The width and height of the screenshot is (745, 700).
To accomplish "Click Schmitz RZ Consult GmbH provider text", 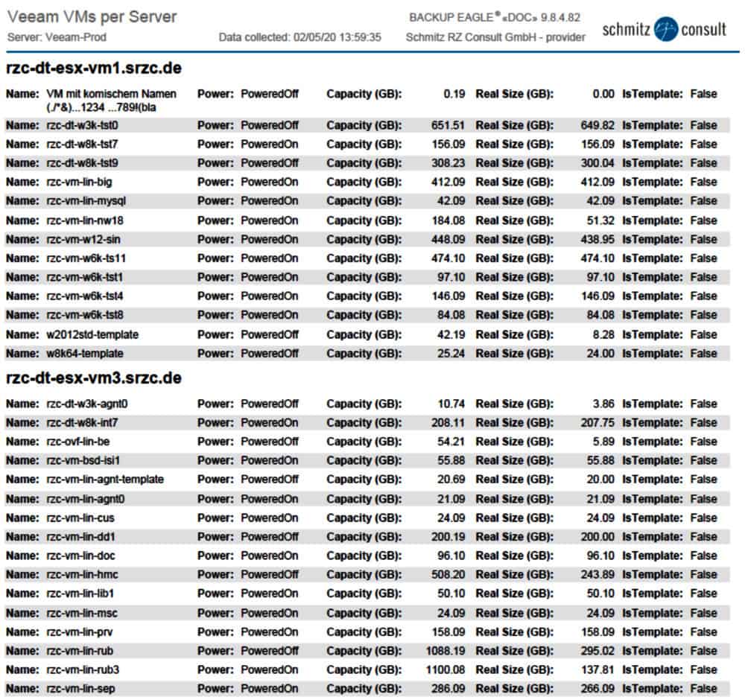I will point(495,37).
